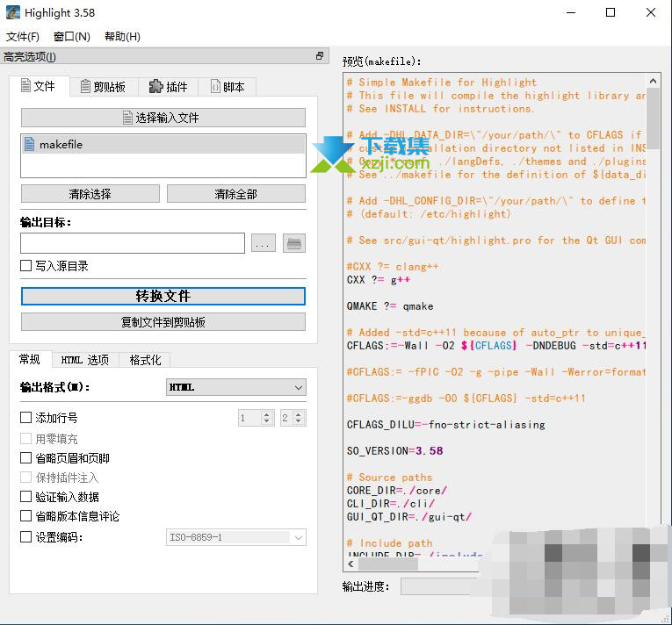Decrease the line number width stepper

299,421
